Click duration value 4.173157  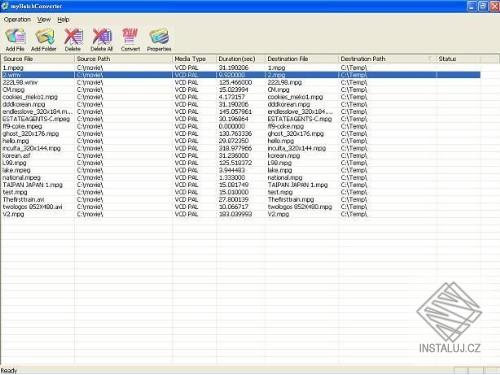click(x=232, y=97)
